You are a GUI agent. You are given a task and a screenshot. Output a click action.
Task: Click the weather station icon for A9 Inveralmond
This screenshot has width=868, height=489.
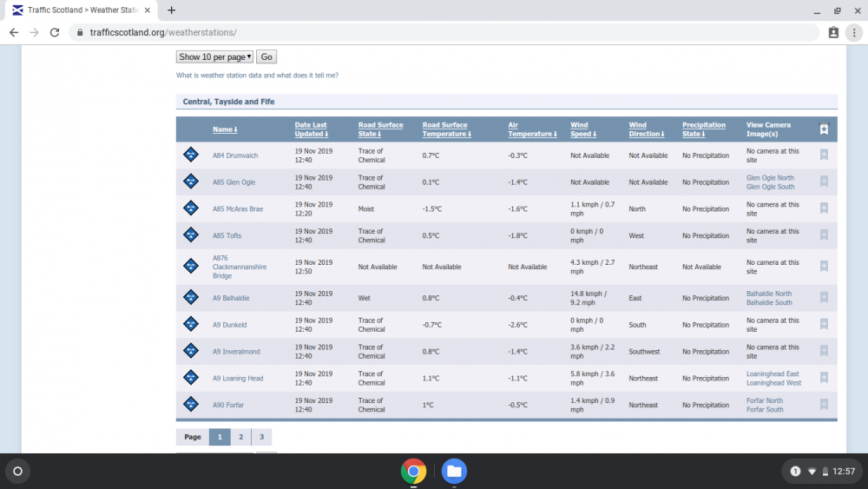click(x=191, y=351)
